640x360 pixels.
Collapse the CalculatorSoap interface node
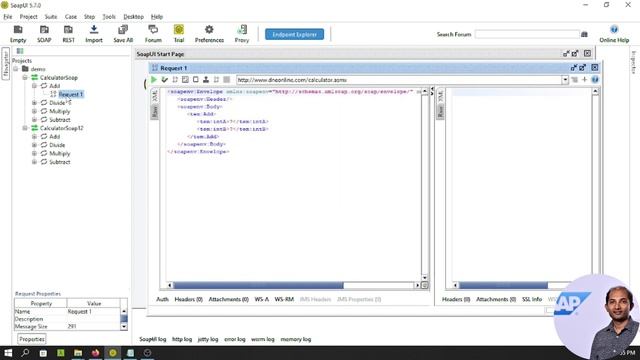click(x=25, y=77)
